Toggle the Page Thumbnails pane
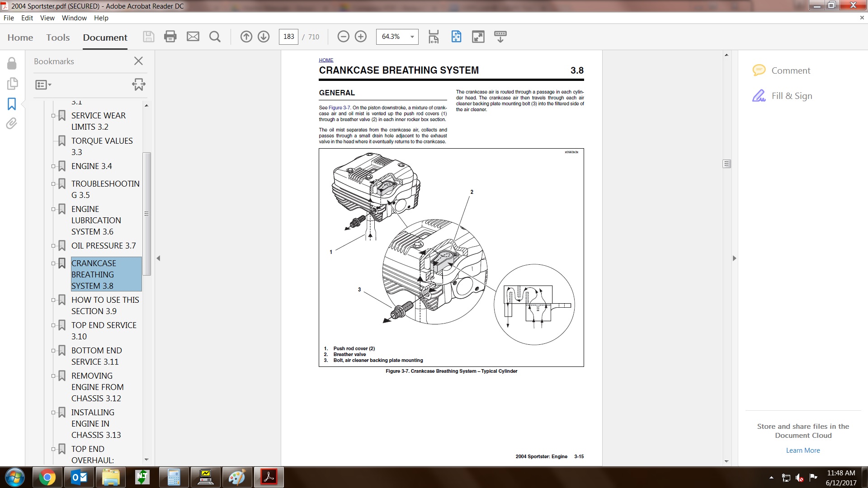This screenshot has height=488, width=868. click(12, 84)
